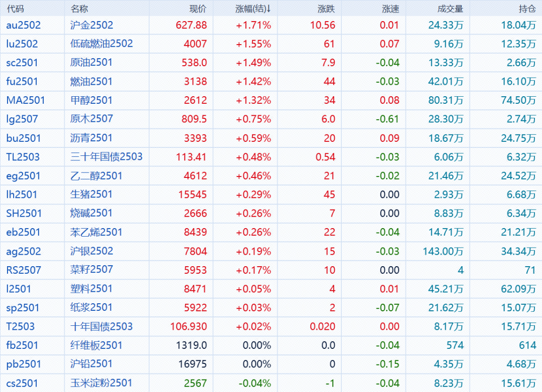Viewport: 542px width, 392px height.
Task: Select contract code sc2501
Action: tap(22, 63)
